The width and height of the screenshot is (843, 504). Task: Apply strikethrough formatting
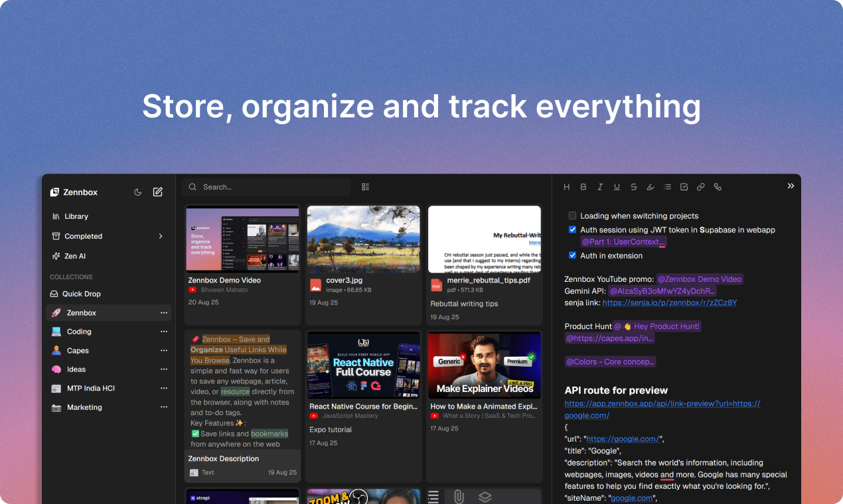pyautogui.click(x=634, y=187)
